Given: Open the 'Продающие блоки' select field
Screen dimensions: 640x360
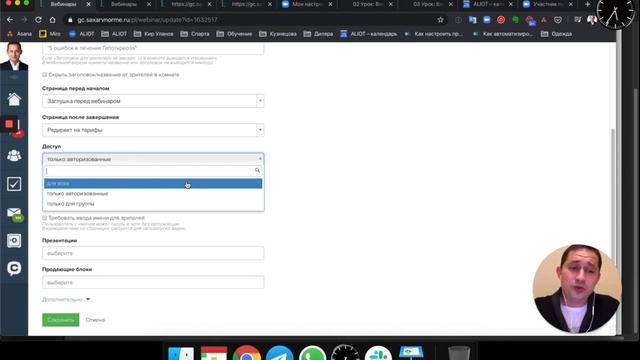Looking at the screenshot, I should click(x=153, y=282).
